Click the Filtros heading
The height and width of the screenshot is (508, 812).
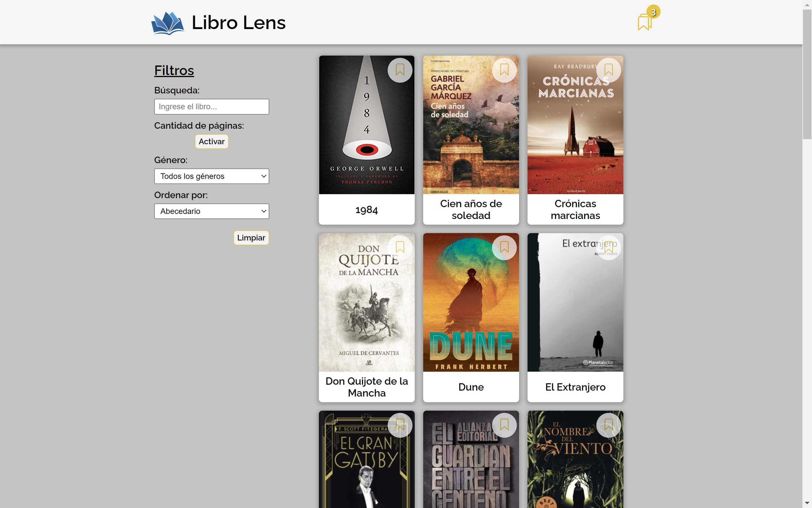pos(174,70)
